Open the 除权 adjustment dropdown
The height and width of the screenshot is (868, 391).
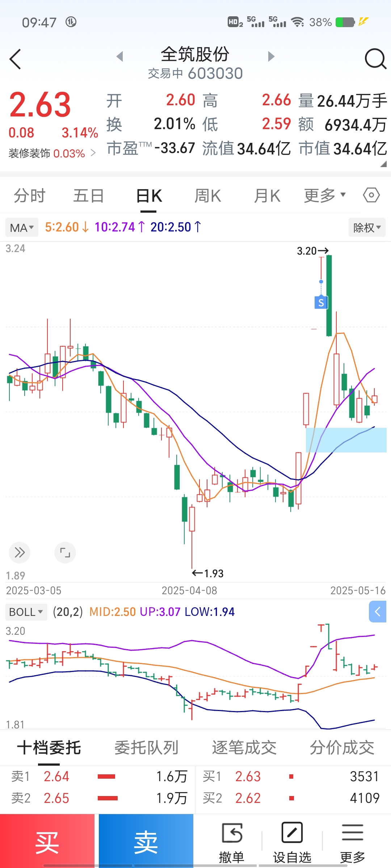pyautogui.click(x=367, y=227)
